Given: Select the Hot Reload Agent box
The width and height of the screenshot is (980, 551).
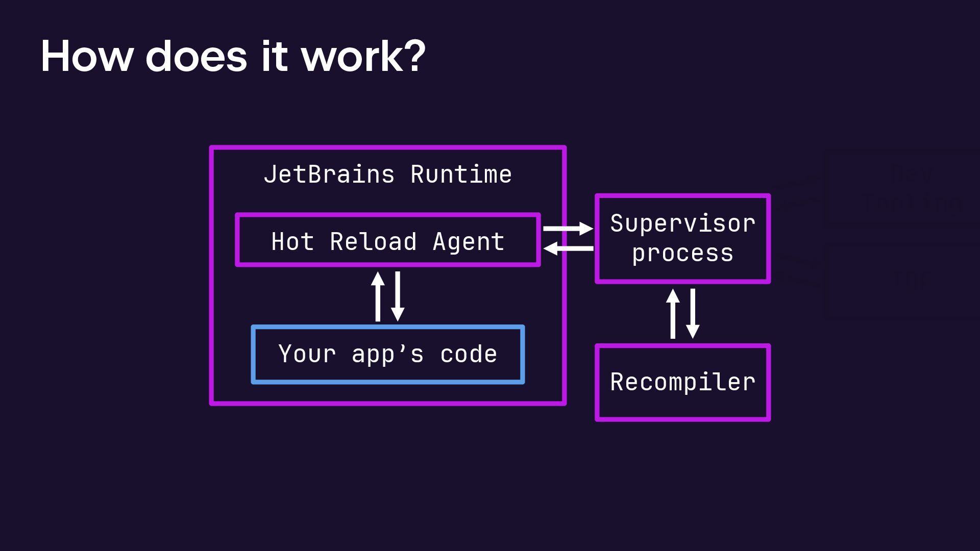Looking at the screenshot, I should click(388, 240).
